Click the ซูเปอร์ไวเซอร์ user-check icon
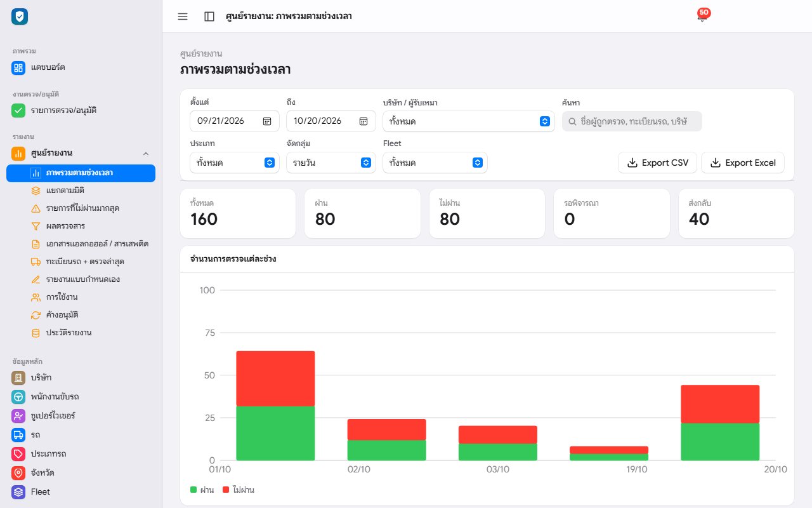The height and width of the screenshot is (508, 812). pyautogui.click(x=18, y=416)
